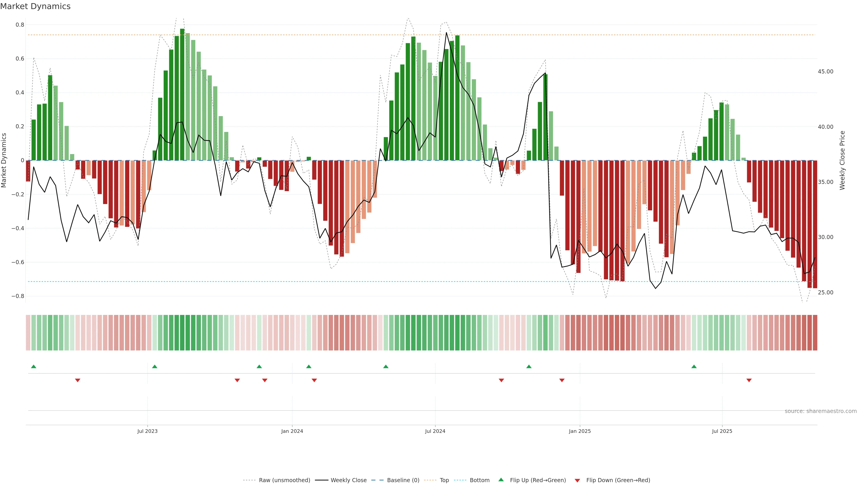Click the first red Flip Down triangle marker
The width and height of the screenshot is (868, 488).
point(78,380)
